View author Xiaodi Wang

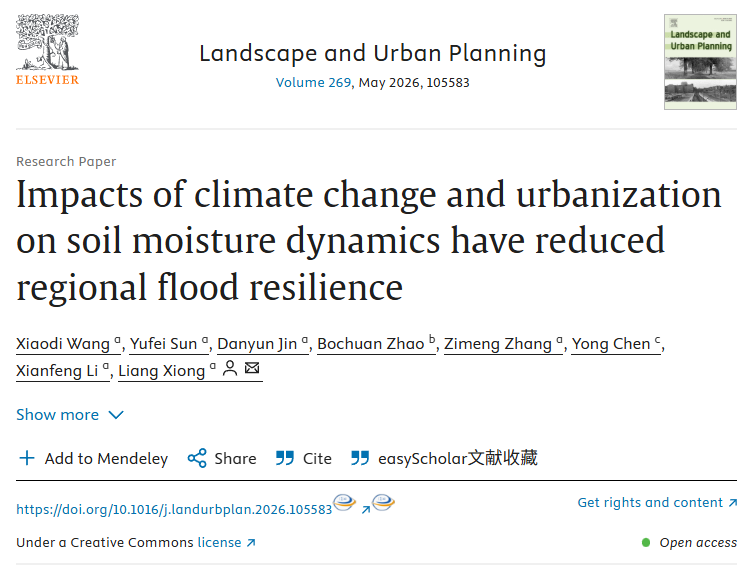coord(63,344)
